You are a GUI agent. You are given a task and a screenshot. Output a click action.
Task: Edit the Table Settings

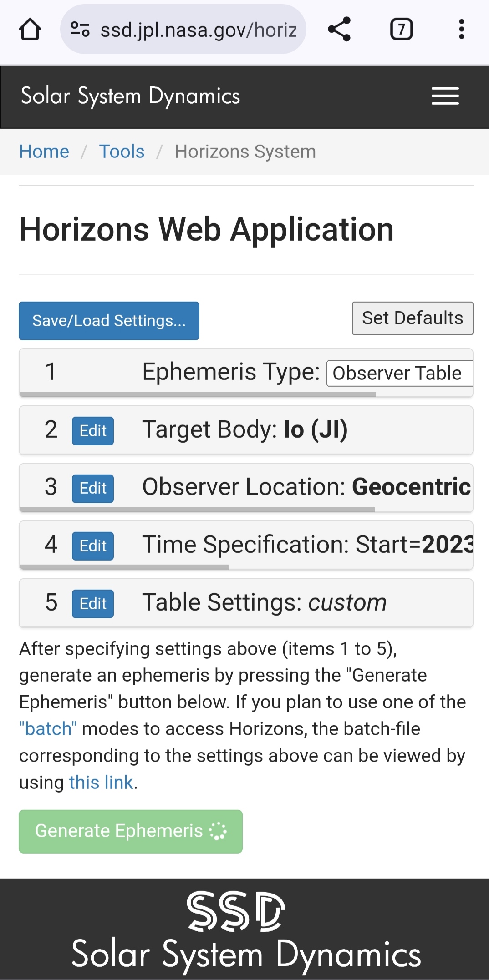[x=93, y=603]
